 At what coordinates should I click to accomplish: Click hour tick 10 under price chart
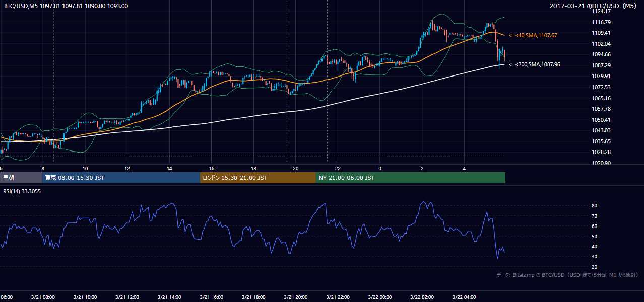point(85,168)
